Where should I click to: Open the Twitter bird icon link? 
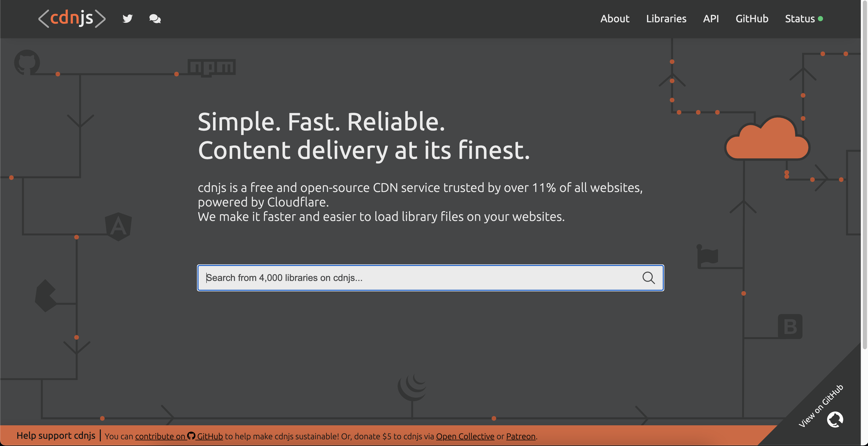coord(127,19)
